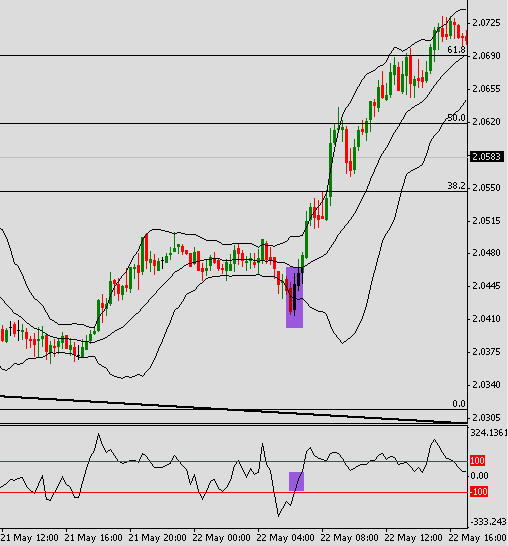Viewport: 508px width, 546px height.
Task: Click the red -100 level label in the indicator
Action: [479, 492]
